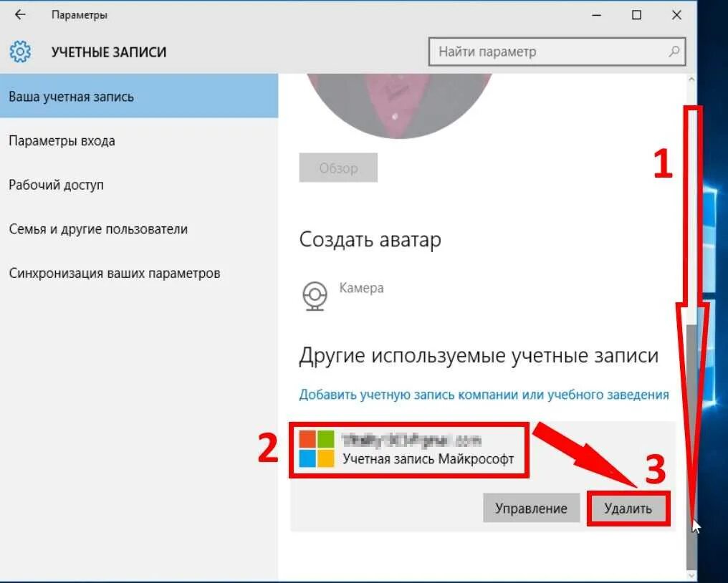728x583 pixels.
Task: Click scrollbar down arrow
Action: pos(691,575)
